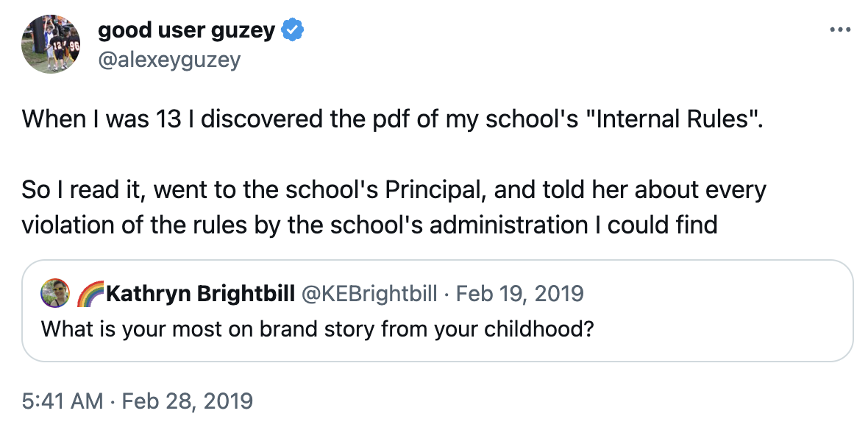Open the tweet's three-dot more options menu
The image size is (868, 433).
tap(839, 30)
